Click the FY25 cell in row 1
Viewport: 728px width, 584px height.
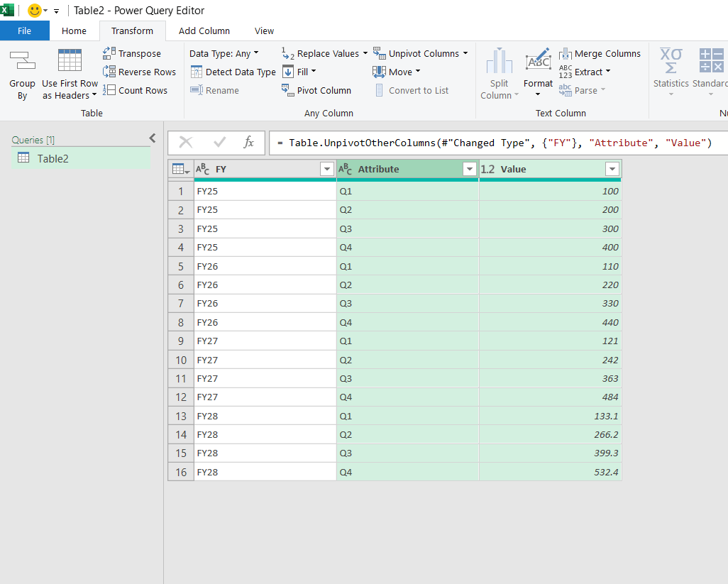coord(265,192)
